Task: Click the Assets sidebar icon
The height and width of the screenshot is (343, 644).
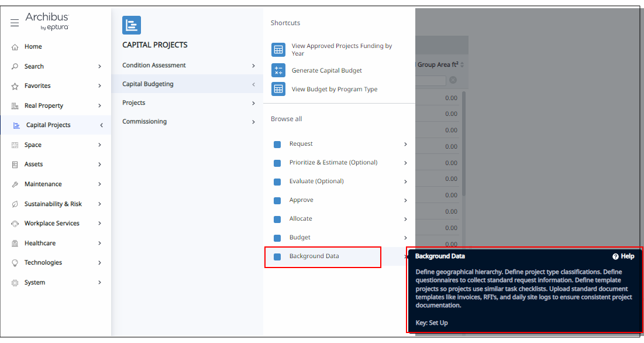Action: tap(15, 164)
